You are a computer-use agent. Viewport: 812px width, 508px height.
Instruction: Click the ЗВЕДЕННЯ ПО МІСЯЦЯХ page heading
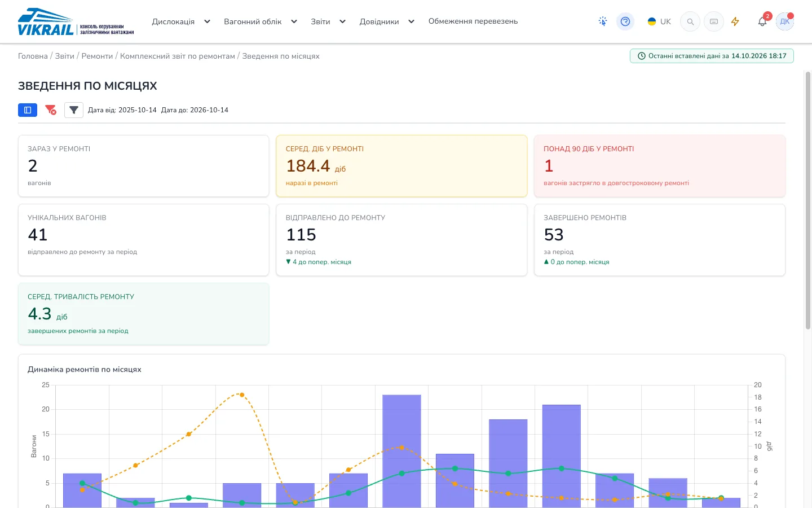[87, 86]
